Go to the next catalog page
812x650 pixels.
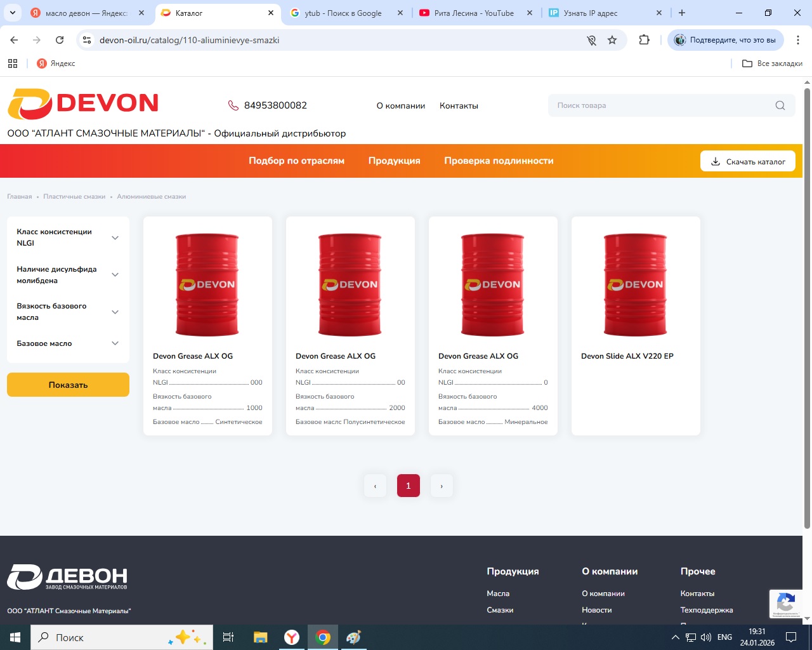pyautogui.click(x=442, y=486)
